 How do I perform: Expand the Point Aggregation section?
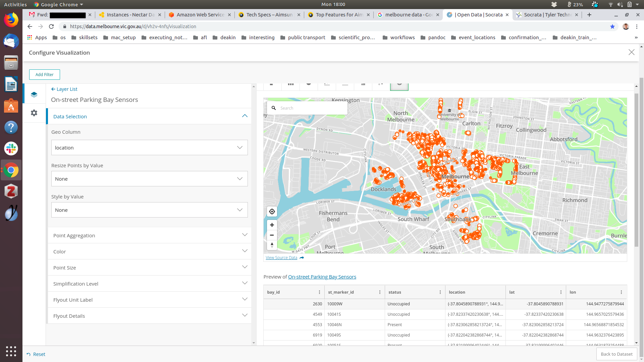click(x=149, y=235)
